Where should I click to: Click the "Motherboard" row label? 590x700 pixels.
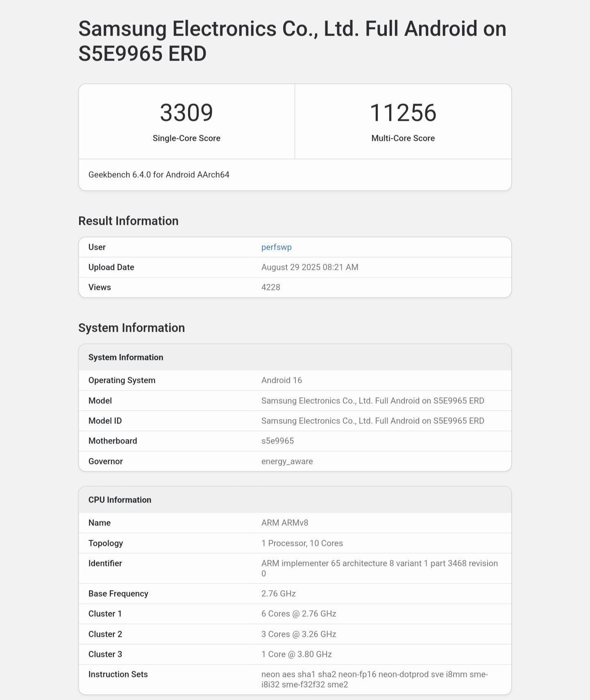point(113,441)
